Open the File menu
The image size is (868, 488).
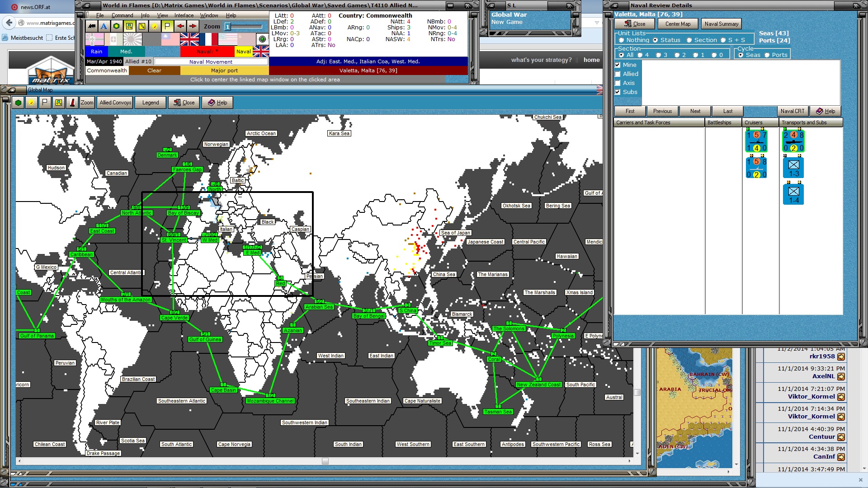[x=100, y=15]
